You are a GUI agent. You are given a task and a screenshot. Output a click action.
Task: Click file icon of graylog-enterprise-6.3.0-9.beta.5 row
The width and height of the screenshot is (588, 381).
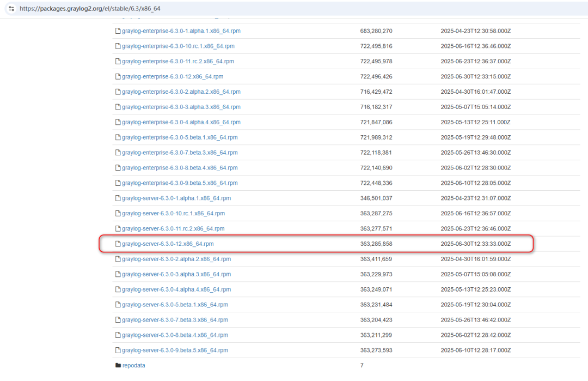tap(118, 183)
